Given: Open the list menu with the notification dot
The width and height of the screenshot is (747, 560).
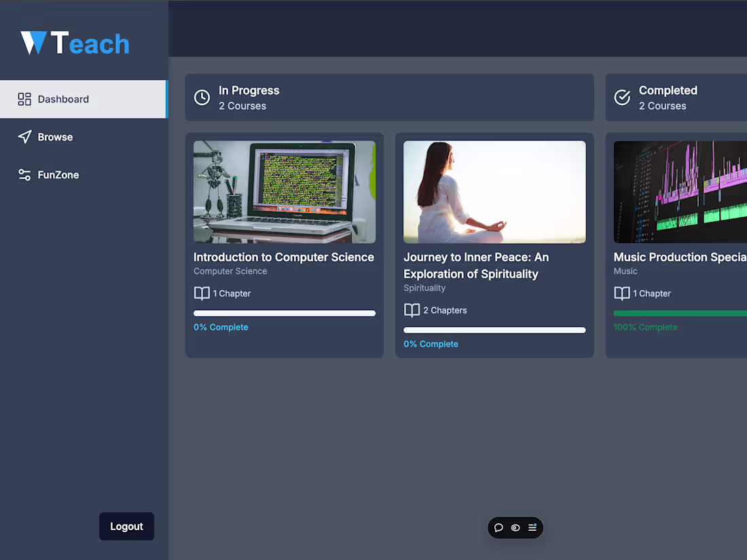Looking at the screenshot, I should (532, 527).
